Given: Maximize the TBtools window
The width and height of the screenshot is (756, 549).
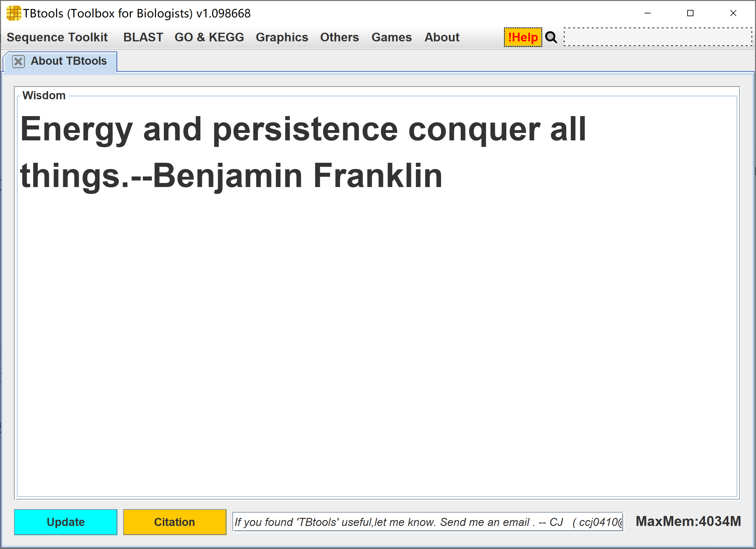Looking at the screenshot, I should pos(690,13).
